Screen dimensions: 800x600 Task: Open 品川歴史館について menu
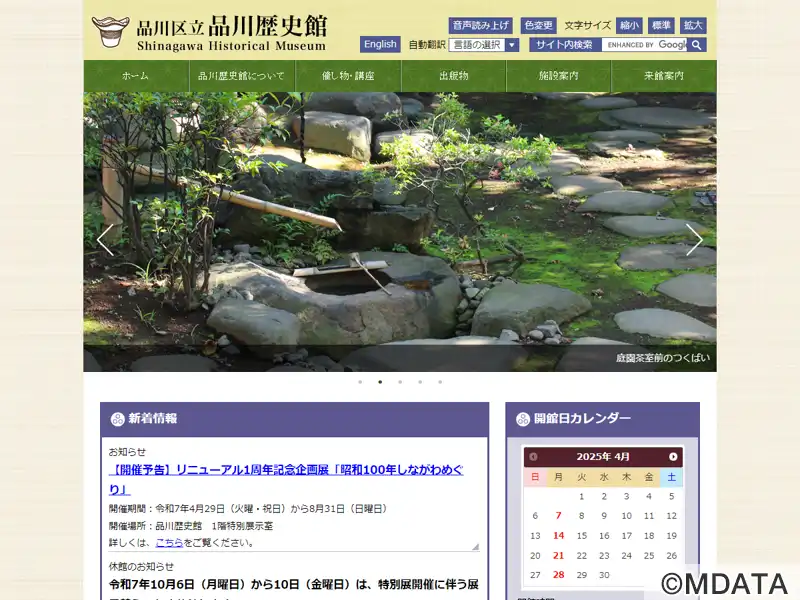[x=241, y=76]
